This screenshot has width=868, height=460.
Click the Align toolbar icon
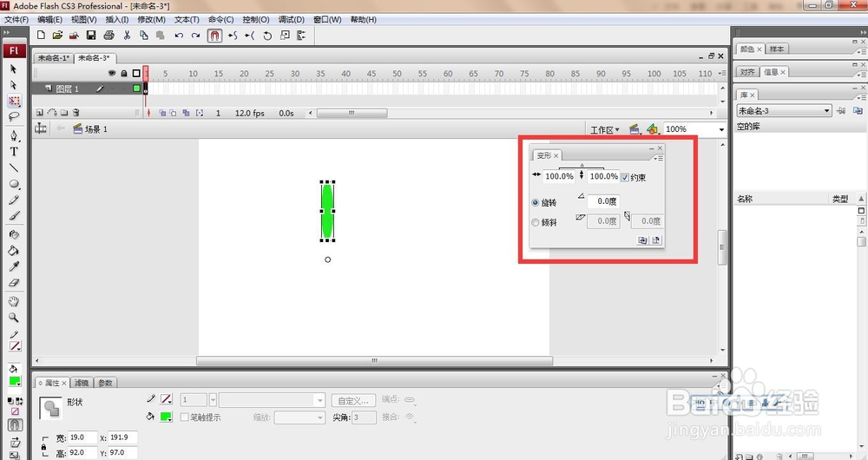[x=301, y=36]
